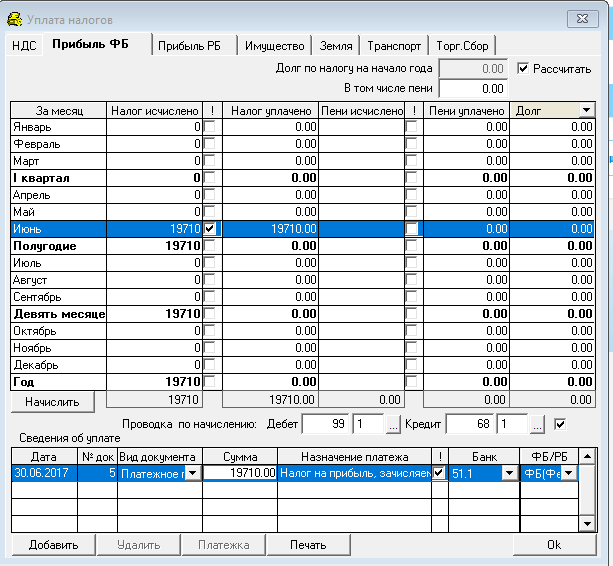Expand the Вид документа dropdown
The height and width of the screenshot is (566, 613).
193,473
